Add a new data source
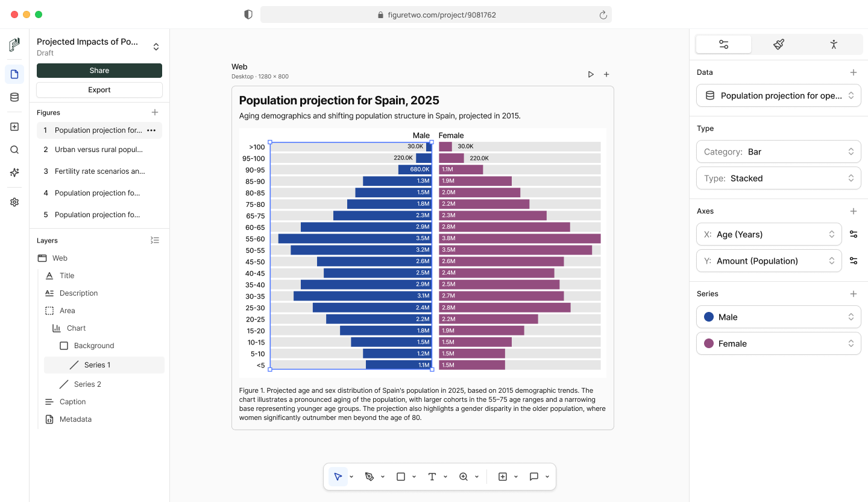The height and width of the screenshot is (502, 868). click(854, 72)
